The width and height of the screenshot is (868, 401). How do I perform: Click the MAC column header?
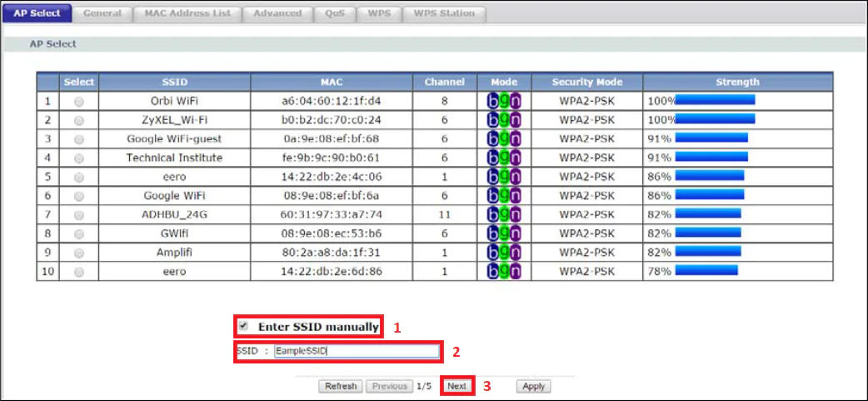(x=332, y=82)
